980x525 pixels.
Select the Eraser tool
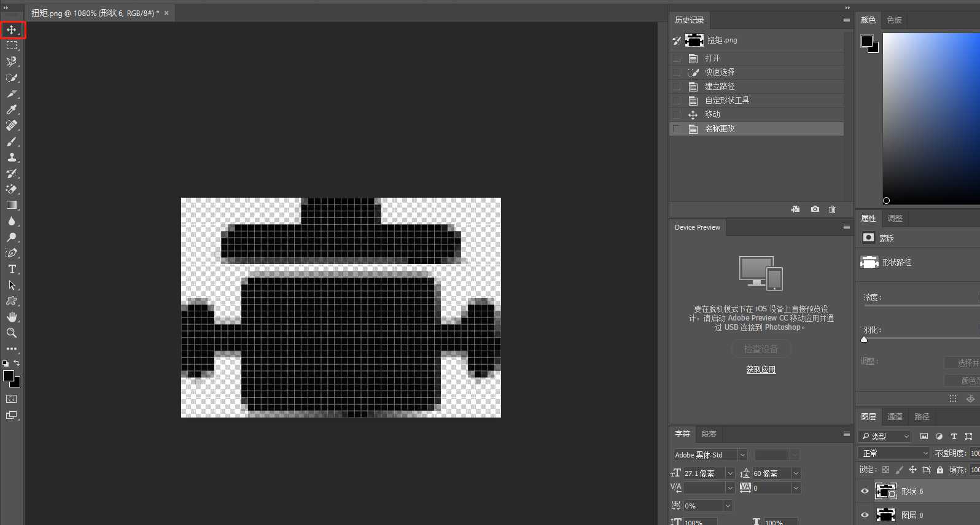tap(12, 189)
